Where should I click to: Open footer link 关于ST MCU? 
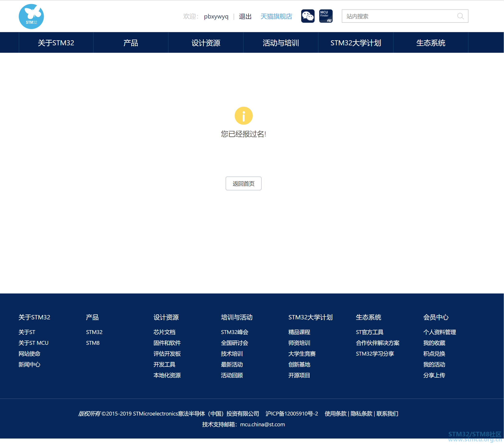click(34, 343)
